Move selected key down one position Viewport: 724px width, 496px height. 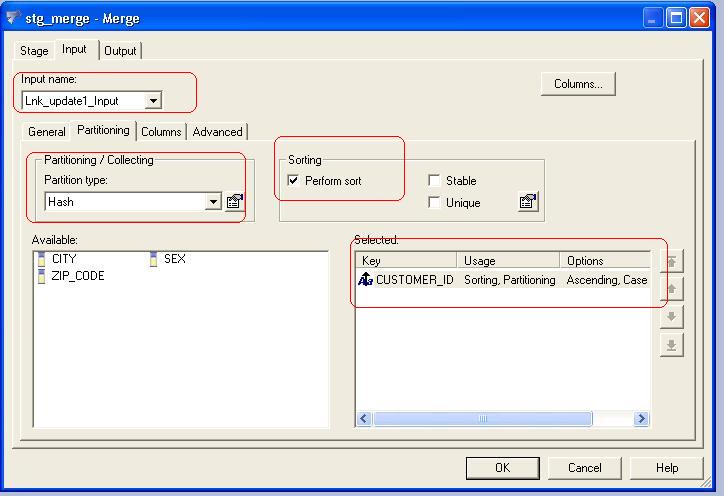point(672,317)
